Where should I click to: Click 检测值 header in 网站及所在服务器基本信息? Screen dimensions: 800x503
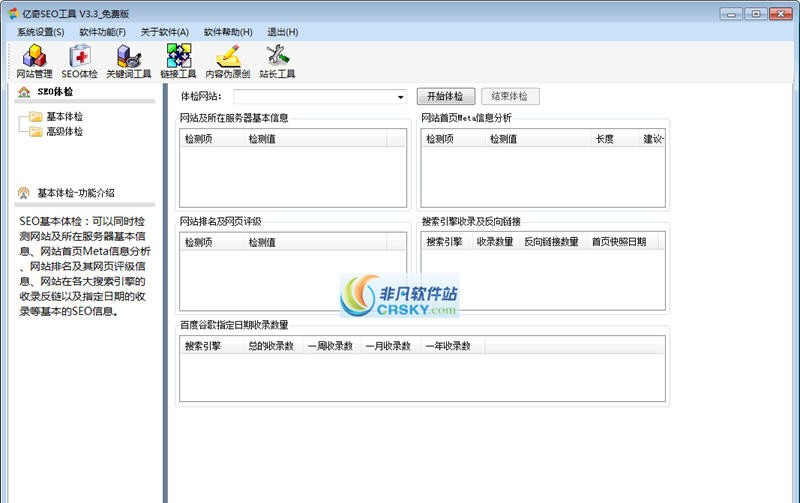point(315,139)
